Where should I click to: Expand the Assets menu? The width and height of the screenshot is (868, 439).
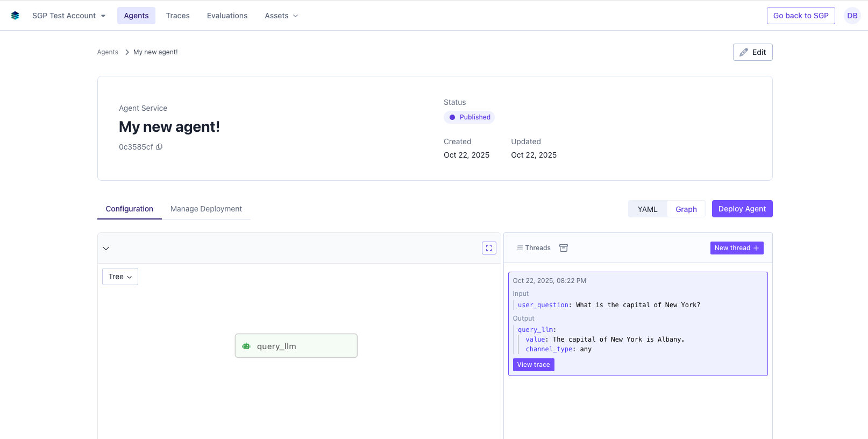(x=281, y=16)
